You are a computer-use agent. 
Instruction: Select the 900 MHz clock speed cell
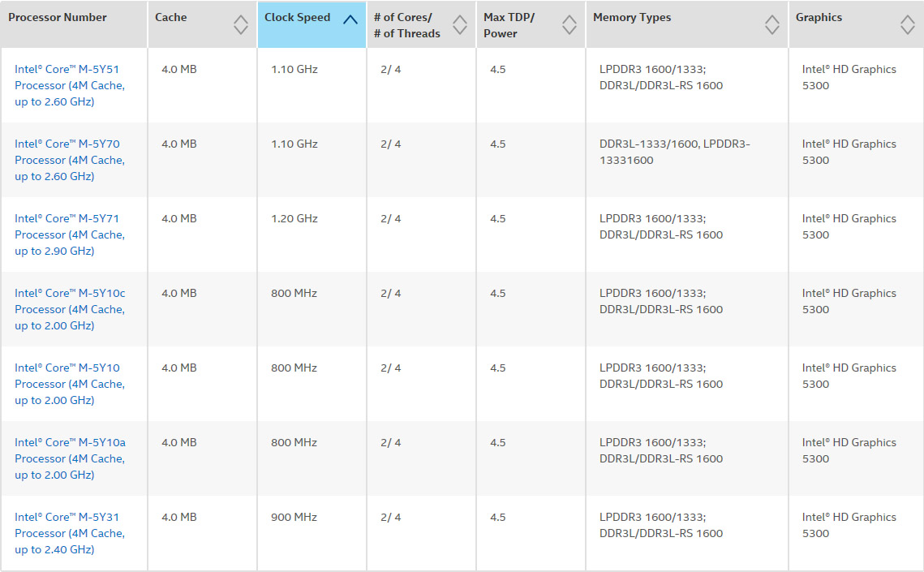(294, 517)
